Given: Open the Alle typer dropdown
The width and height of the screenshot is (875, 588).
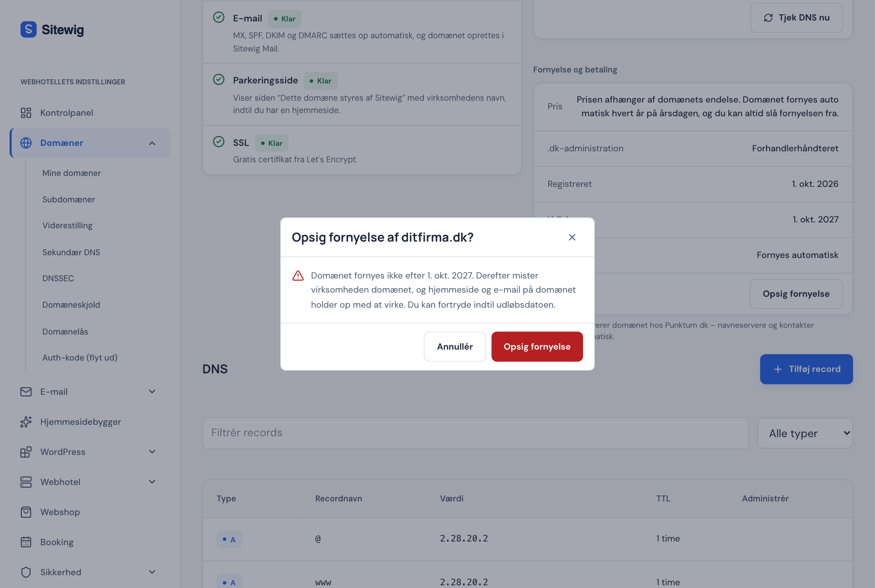Looking at the screenshot, I should (x=805, y=433).
